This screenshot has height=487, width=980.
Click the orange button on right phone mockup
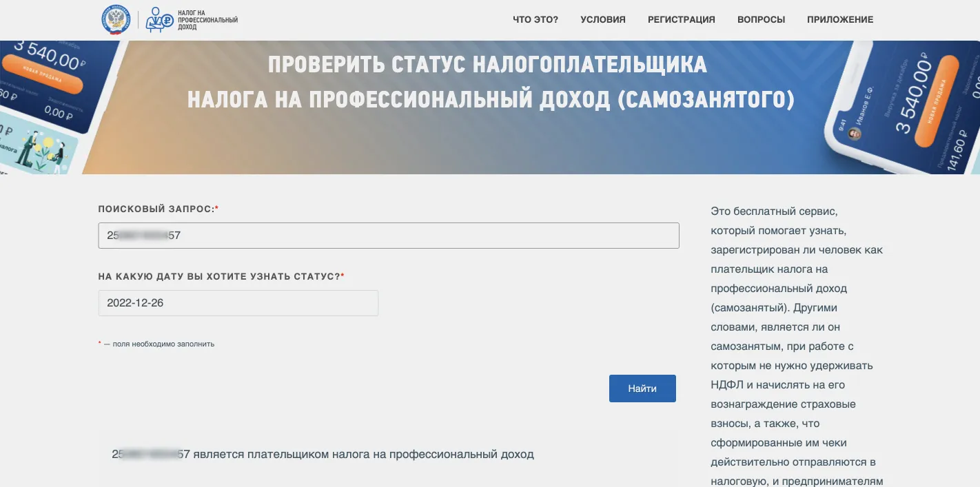tap(936, 101)
